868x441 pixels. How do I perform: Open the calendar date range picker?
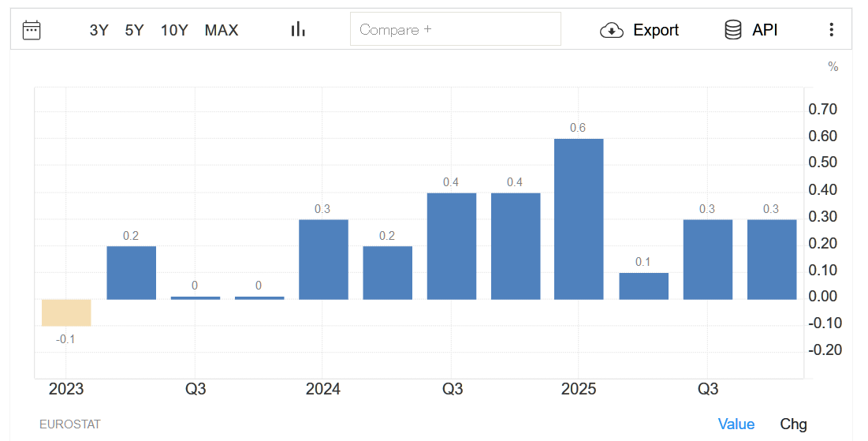point(32,30)
